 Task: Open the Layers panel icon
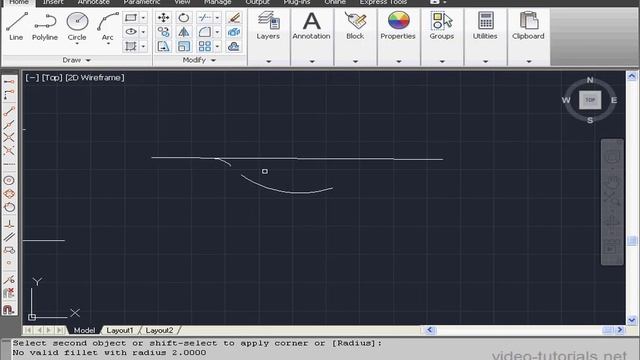pos(268,20)
